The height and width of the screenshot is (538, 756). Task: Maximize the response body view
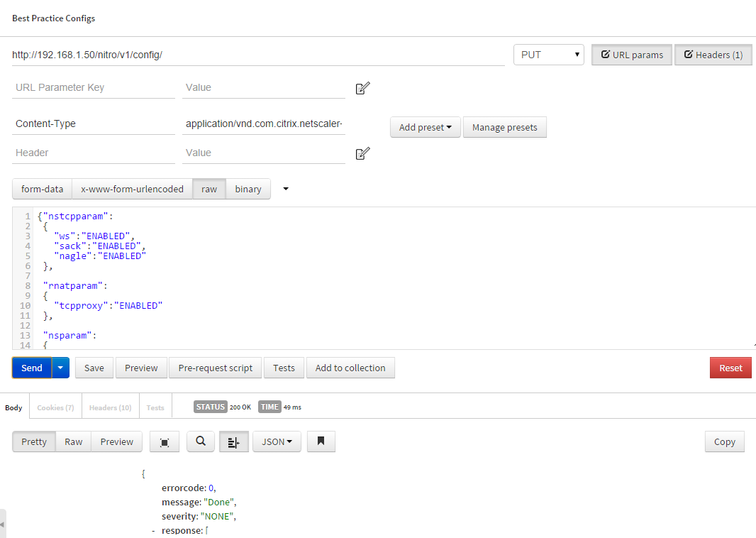(x=164, y=441)
